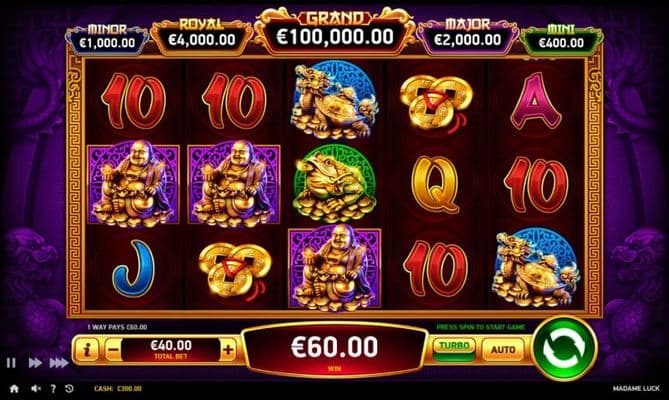Click the GRAND jackpot display
This screenshot has height=400, width=669.
335,31
